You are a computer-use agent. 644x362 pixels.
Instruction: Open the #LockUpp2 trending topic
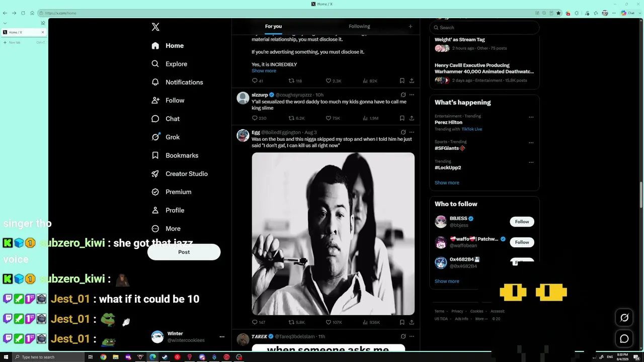[x=448, y=167]
